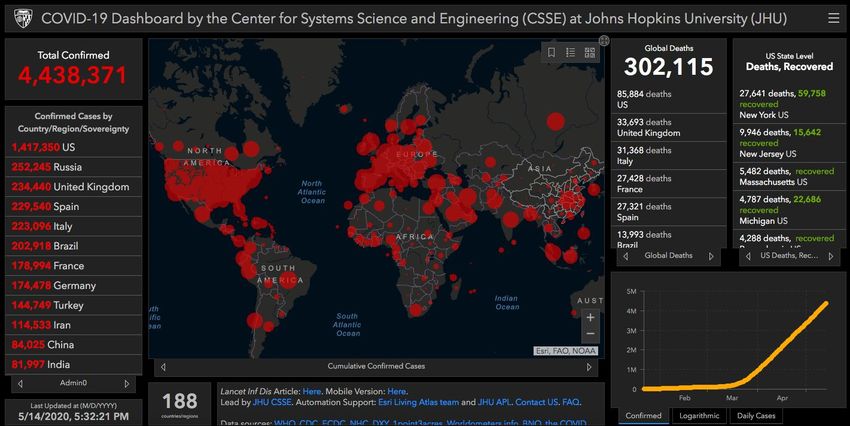Click left arrow beside US Deaths, Rec...
Viewport: 850px width, 426px height.
click(x=748, y=256)
